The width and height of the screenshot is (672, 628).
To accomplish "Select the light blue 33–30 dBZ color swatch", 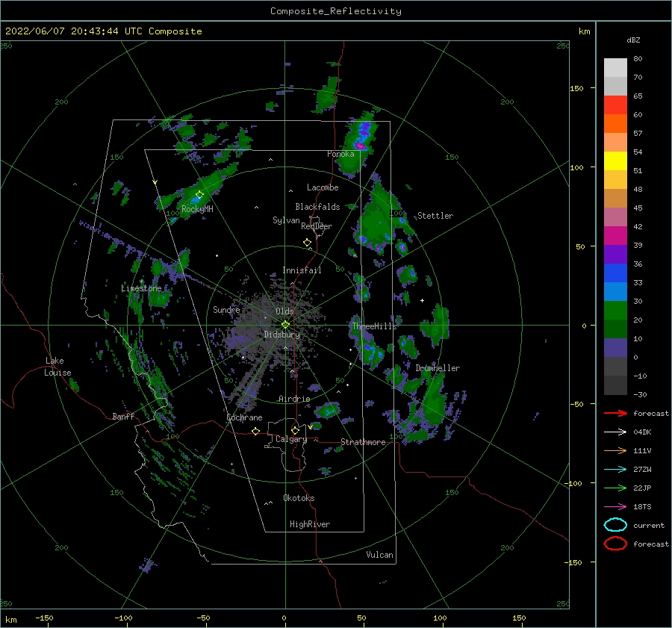I will [x=615, y=292].
